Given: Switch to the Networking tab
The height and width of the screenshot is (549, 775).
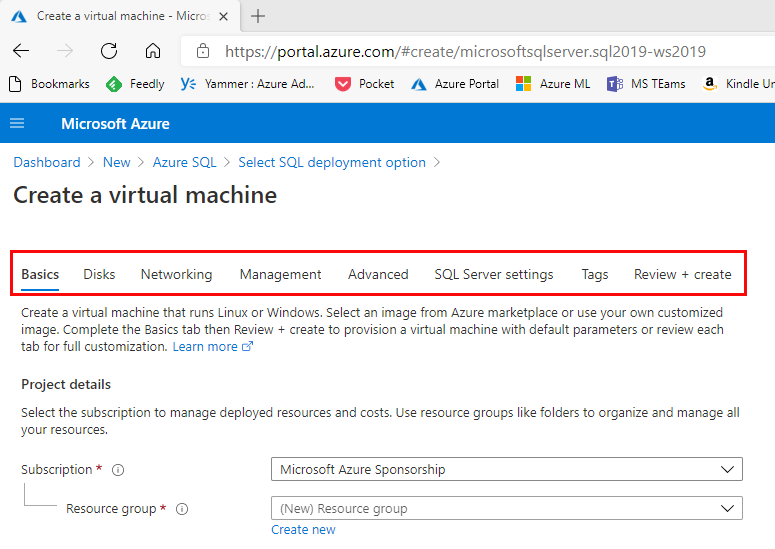Looking at the screenshot, I should pos(176,274).
